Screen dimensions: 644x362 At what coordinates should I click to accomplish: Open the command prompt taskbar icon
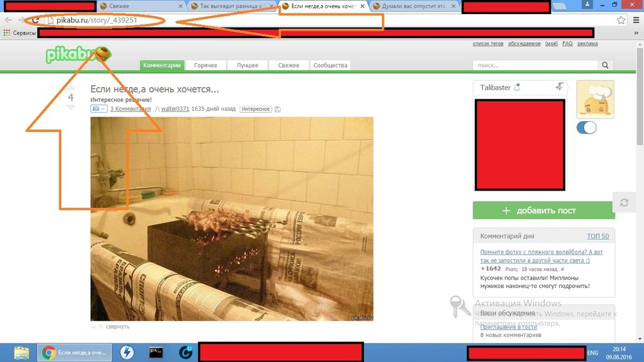(156, 352)
